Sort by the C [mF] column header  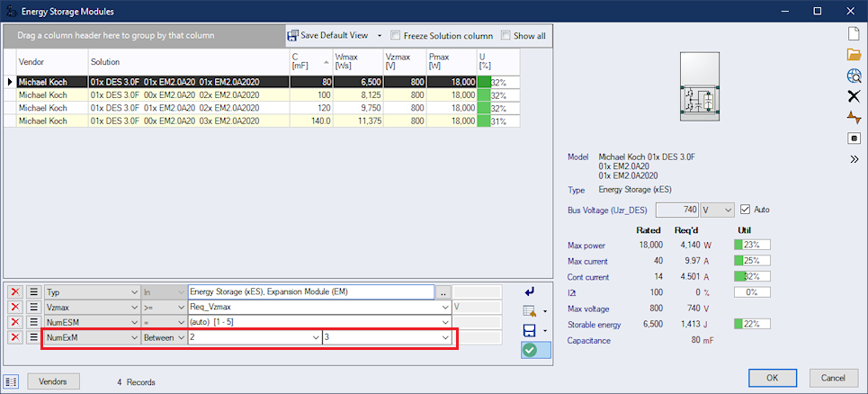pyautogui.click(x=311, y=61)
